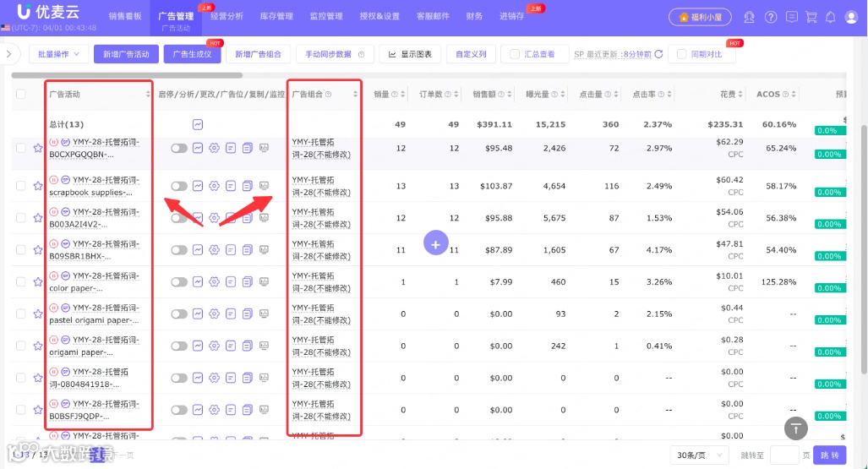868x469 pixels.
Task: Check the 同期对比 checkbox
Action: click(681, 54)
